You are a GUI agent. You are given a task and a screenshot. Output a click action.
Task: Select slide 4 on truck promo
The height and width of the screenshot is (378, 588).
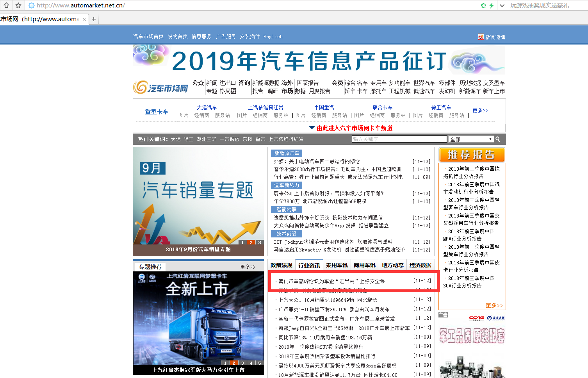point(251,363)
